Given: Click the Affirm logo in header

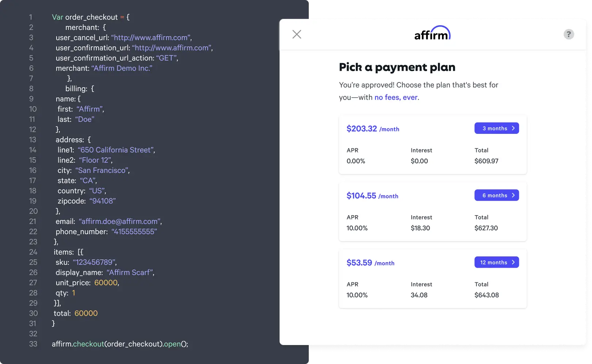Looking at the screenshot, I should click(432, 34).
